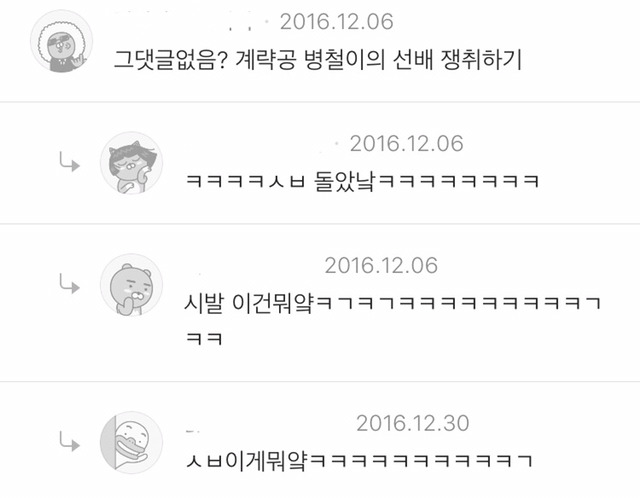Select the top comment starting 그댓글없음?
Screen dimensions: 640x498
[x=318, y=60]
